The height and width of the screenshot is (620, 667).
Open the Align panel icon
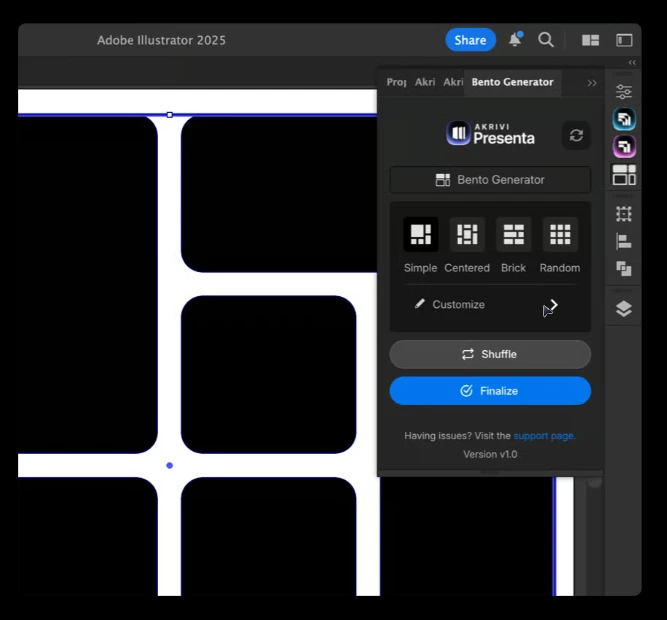(x=624, y=241)
